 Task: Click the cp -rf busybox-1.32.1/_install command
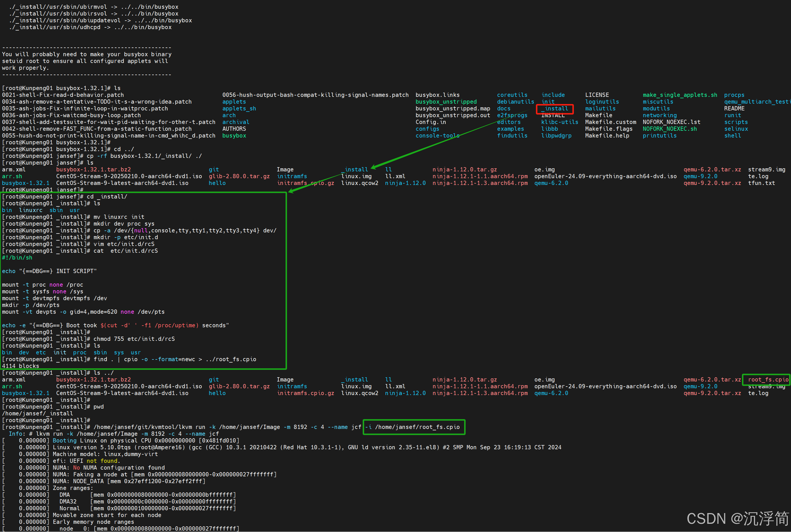point(144,156)
